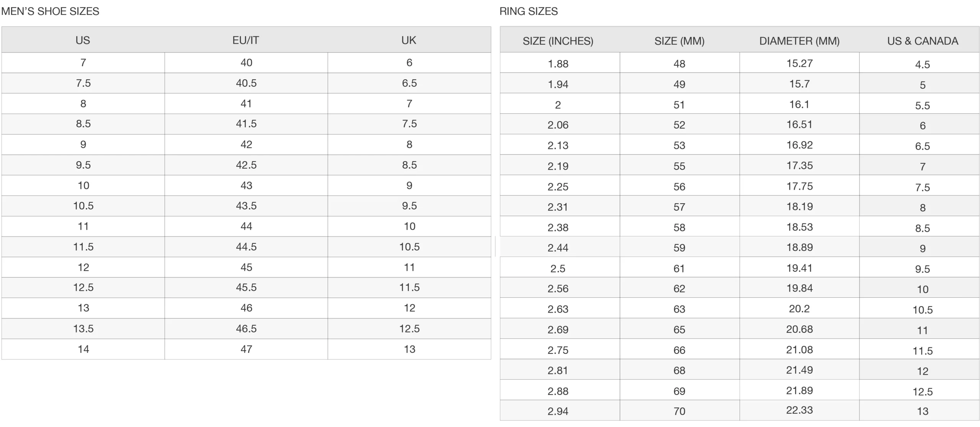Image resolution: width=980 pixels, height=427 pixels.
Task: Click the EU/IT column header
Action: (246, 40)
